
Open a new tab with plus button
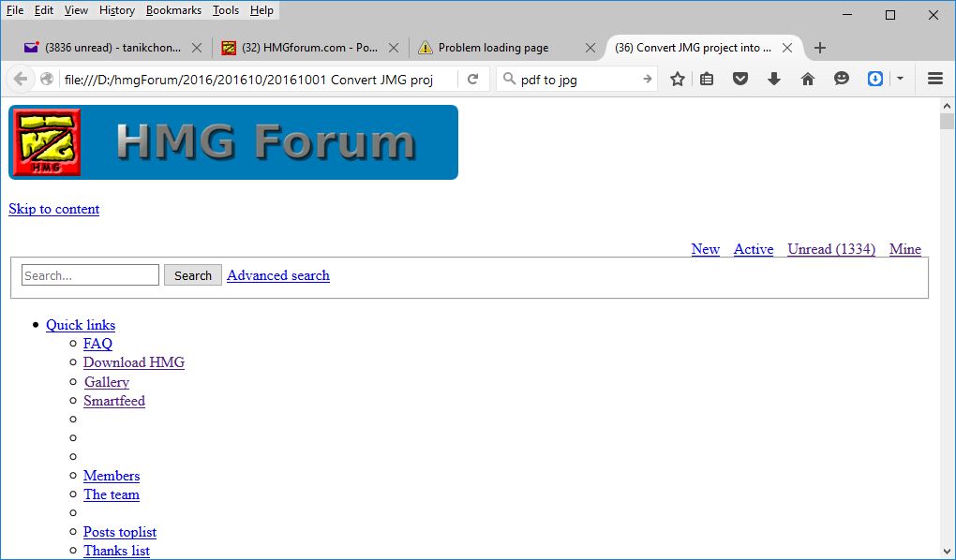[820, 48]
